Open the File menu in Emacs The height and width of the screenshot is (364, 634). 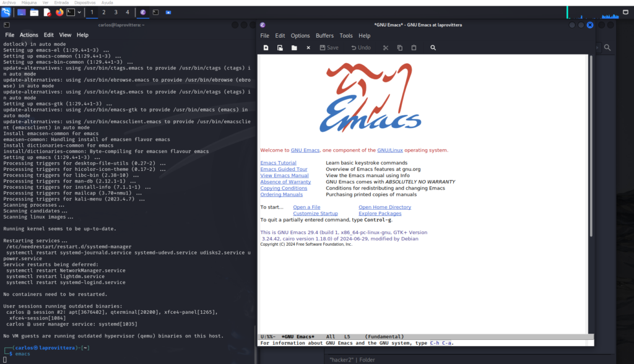point(265,36)
